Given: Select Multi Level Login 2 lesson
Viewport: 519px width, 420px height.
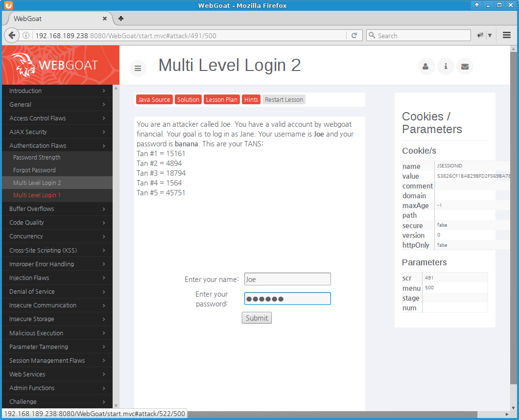Looking at the screenshot, I should pos(57,183).
